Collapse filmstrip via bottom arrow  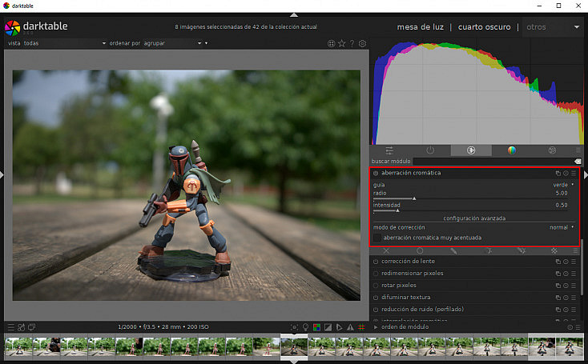[x=294, y=362]
